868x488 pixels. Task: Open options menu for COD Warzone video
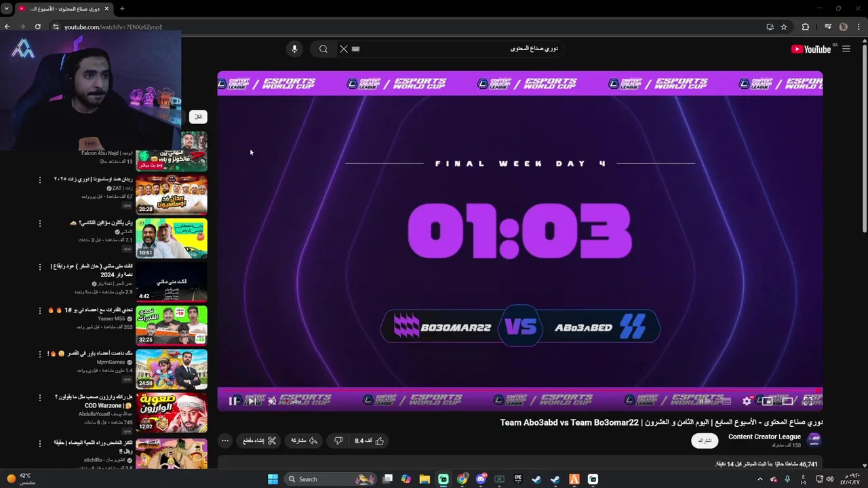coord(39,397)
